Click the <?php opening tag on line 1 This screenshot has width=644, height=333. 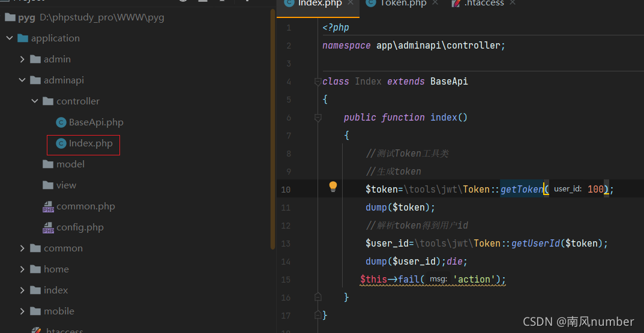(336, 28)
